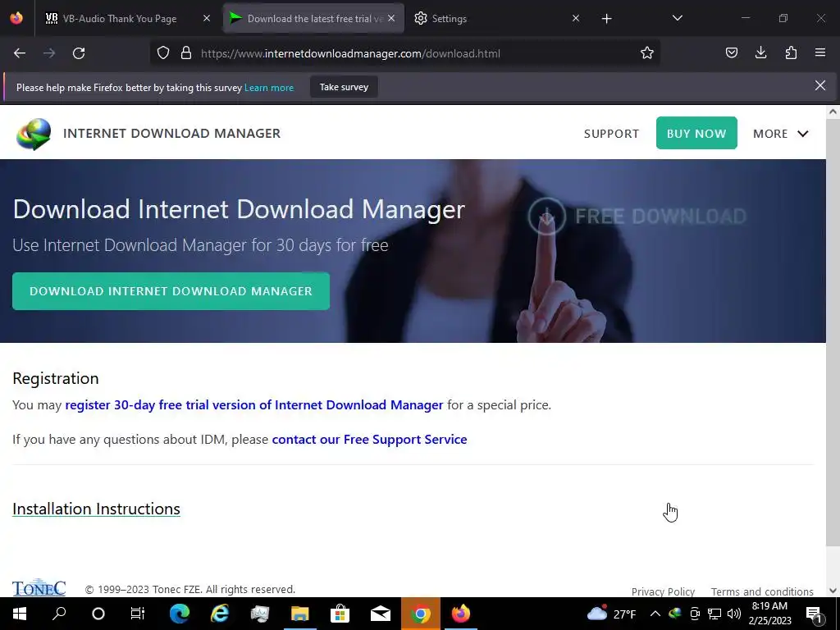Screen dimensions: 840x630
Task: Expand the MORE menu dropdown
Action: (781, 134)
